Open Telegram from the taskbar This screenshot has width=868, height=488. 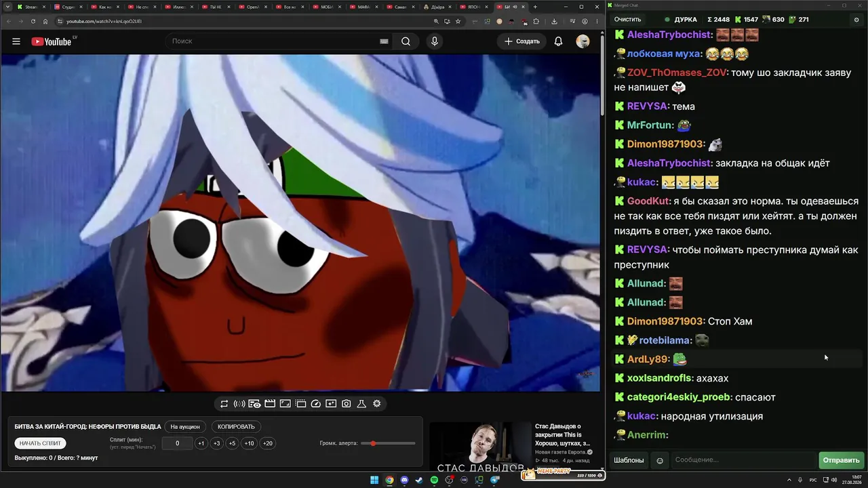click(494, 481)
